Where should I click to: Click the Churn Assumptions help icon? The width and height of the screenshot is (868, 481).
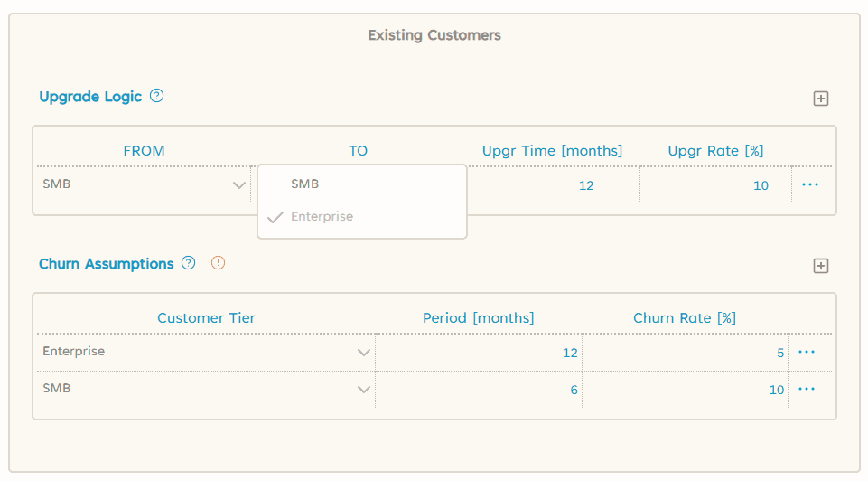tap(188, 263)
